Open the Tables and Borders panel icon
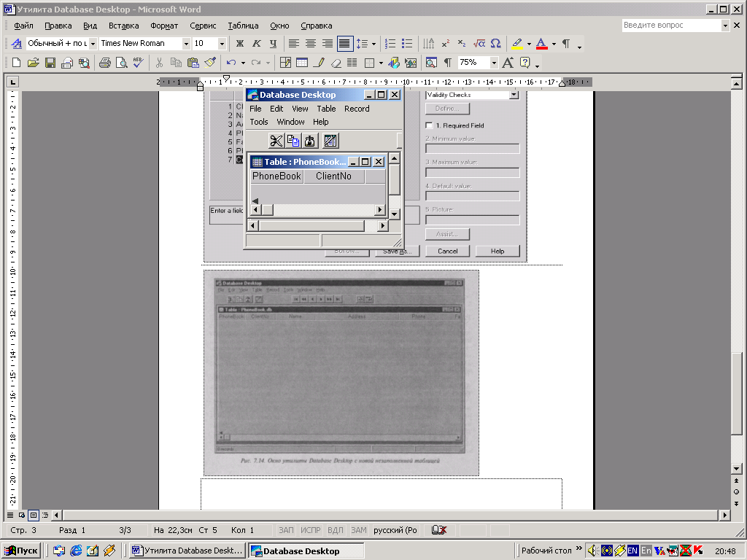The image size is (747, 560). 285,63
